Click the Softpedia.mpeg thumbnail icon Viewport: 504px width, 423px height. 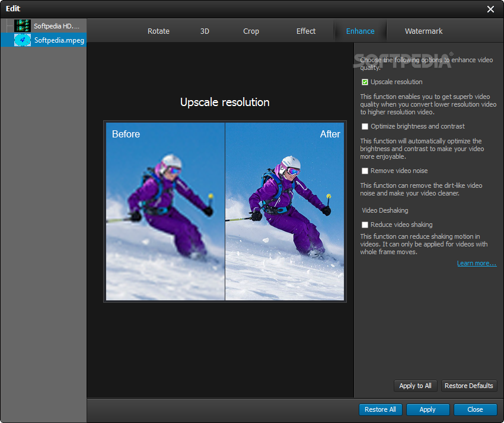point(23,40)
